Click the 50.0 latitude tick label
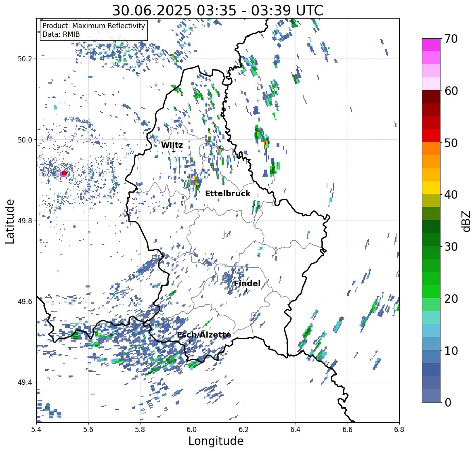Screen dimensions: 476x451 click(x=25, y=140)
